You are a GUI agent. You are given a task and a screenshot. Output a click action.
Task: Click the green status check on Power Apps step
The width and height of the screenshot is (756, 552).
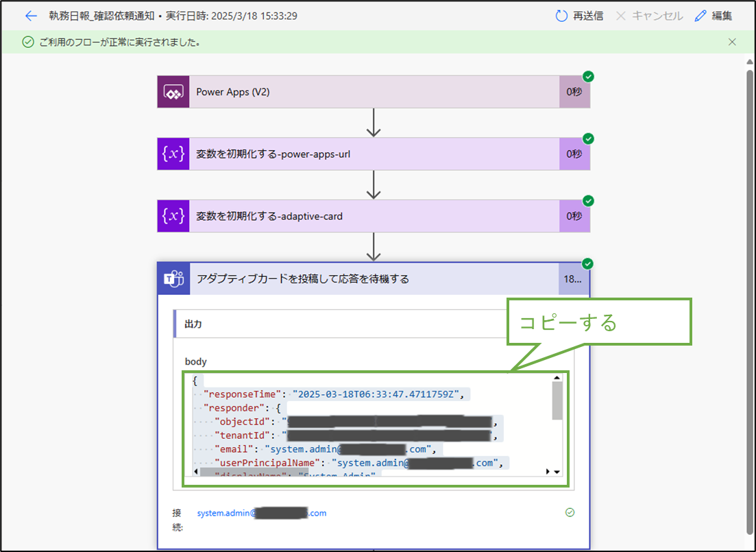pos(588,77)
